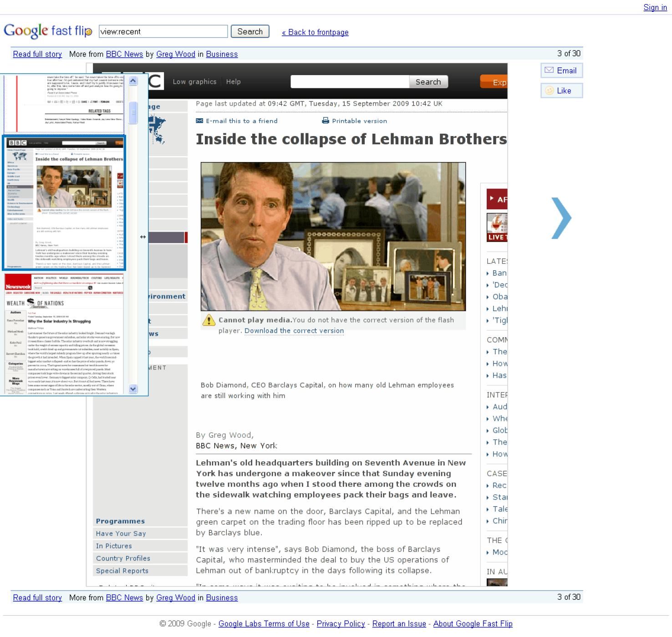
Task: Select the warning triangle next to Cannot play media
Action: click(x=209, y=320)
